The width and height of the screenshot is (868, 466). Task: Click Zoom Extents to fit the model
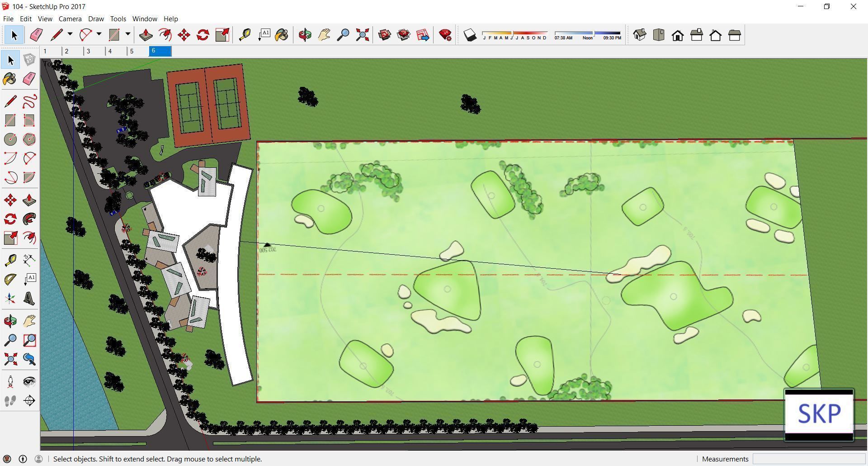(362, 34)
